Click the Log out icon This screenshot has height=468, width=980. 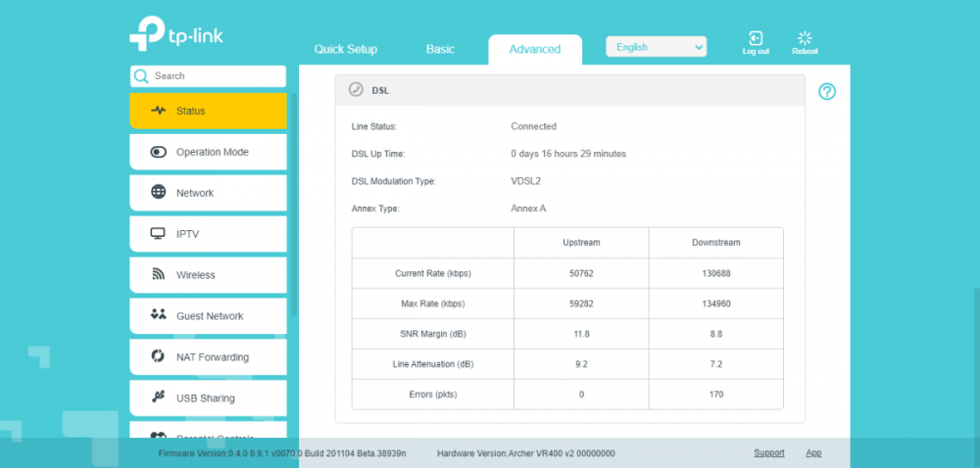coord(756,38)
